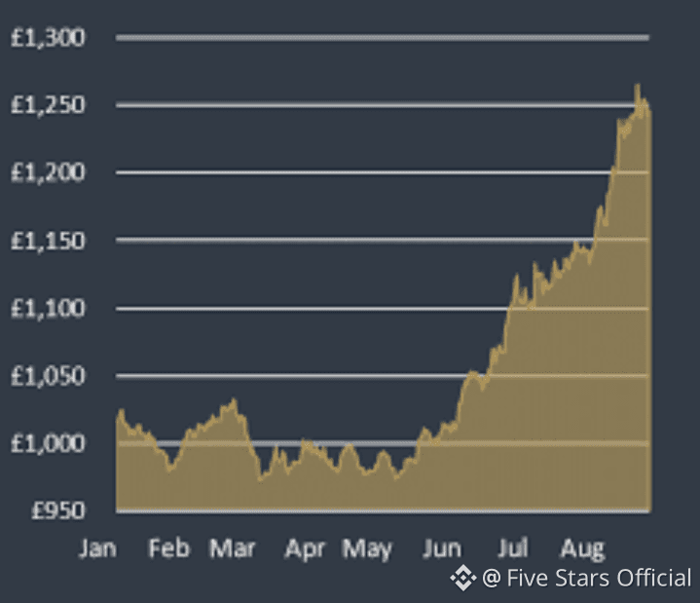
Task: Click the £1,200 price label
Action: pos(48,172)
